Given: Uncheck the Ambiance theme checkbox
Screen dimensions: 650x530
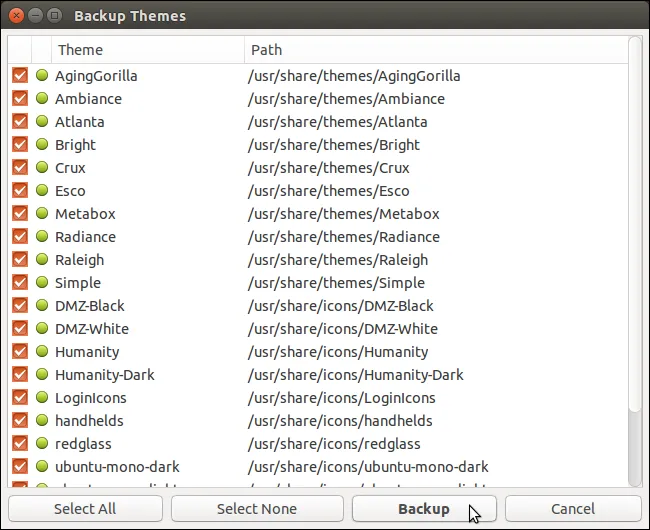Looking at the screenshot, I should 20,99.
